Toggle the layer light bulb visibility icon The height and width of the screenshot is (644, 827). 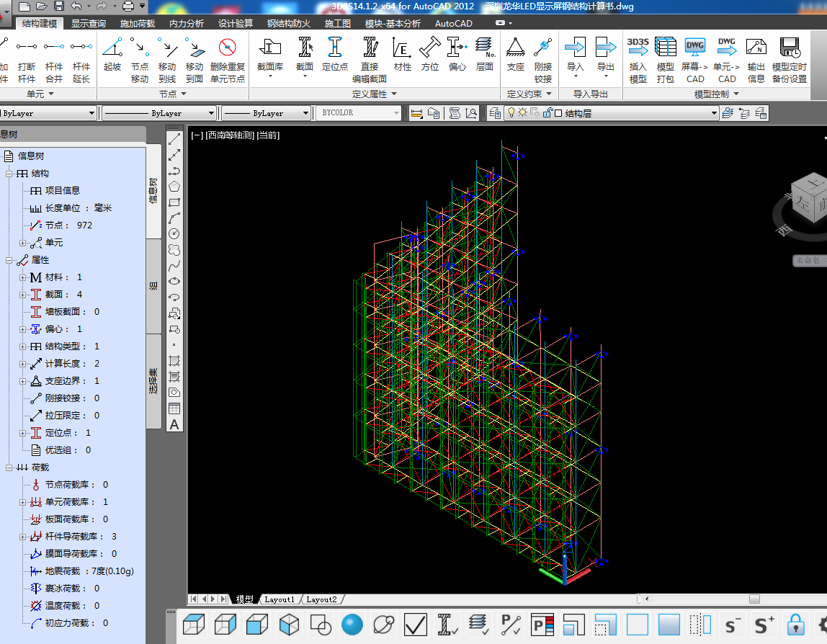[511, 112]
